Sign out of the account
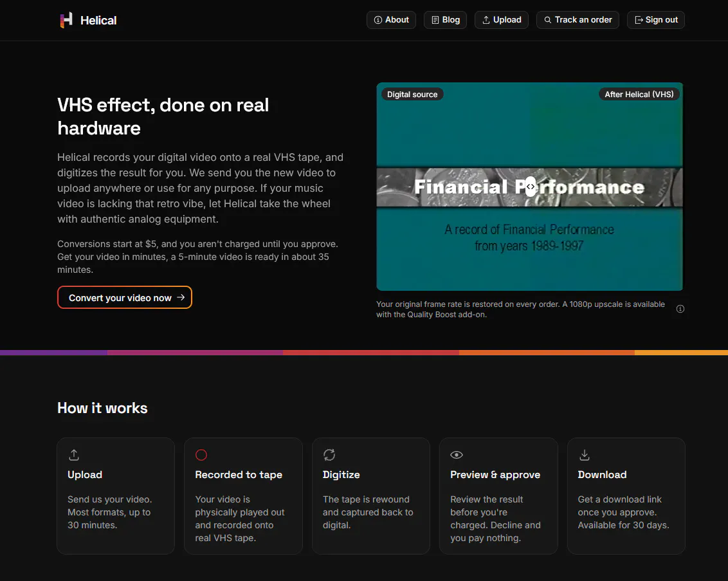 tap(655, 20)
